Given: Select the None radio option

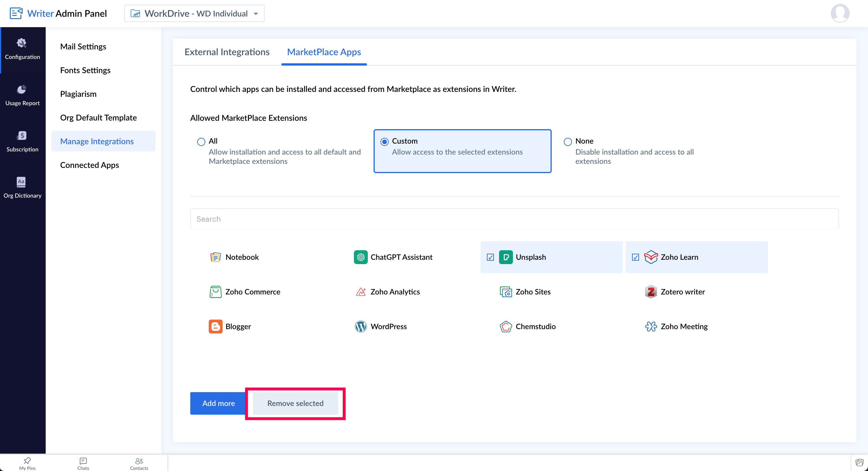Looking at the screenshot, I should pyautogui.click(x=568, y=142).
